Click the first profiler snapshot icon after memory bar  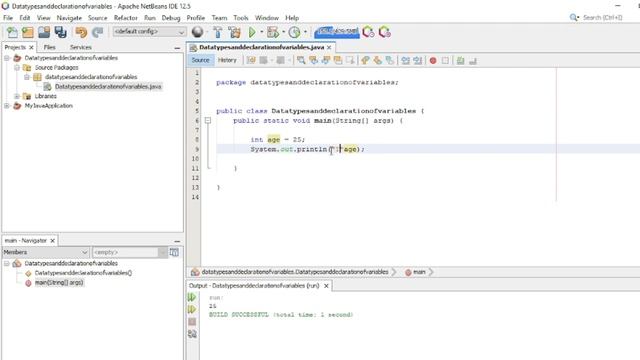tap(368, 32)
